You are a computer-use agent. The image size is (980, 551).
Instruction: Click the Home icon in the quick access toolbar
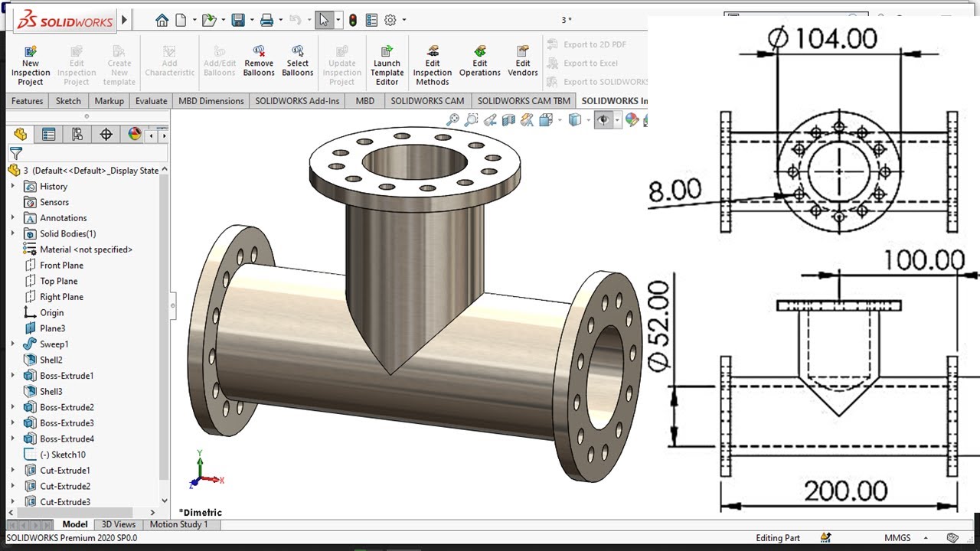162,21
